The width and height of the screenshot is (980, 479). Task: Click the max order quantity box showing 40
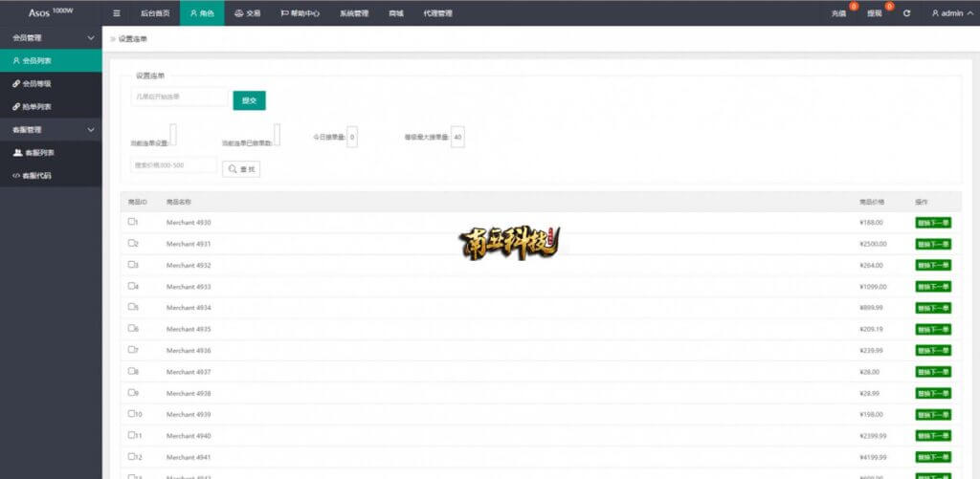[x=457, y=137]
